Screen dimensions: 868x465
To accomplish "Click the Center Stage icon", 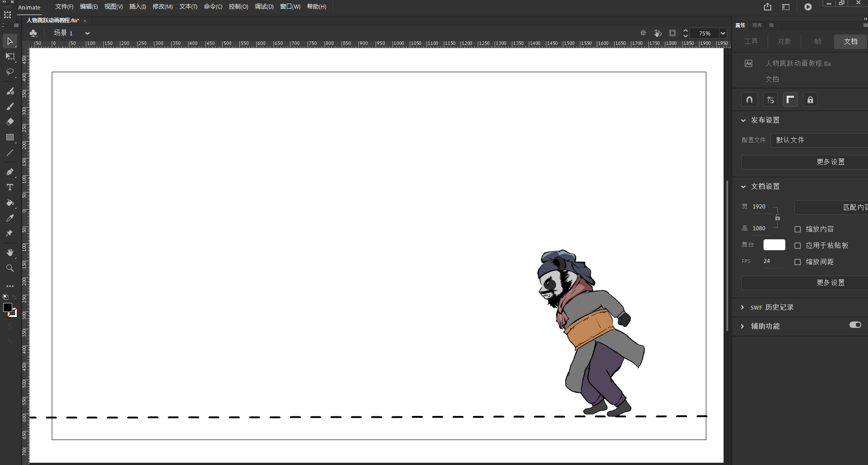I will click(x=643, y=33).
